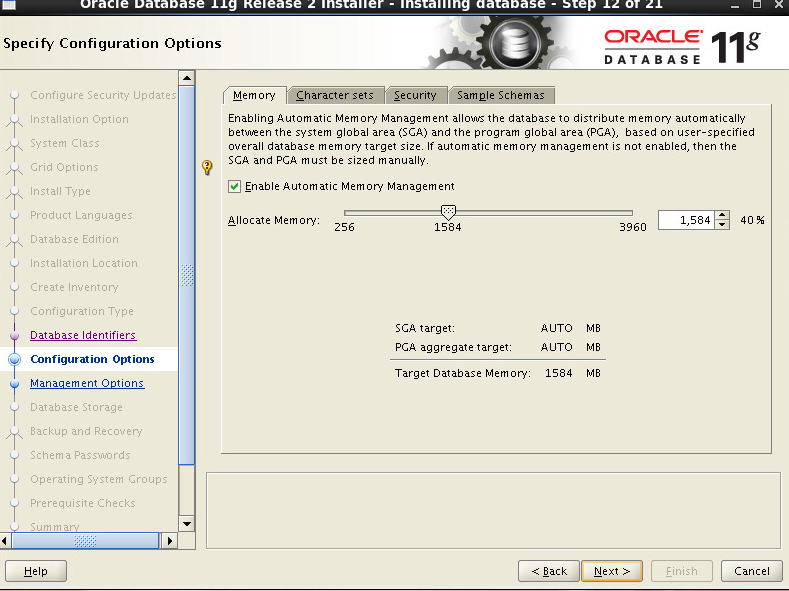
Task: Click the disabled Finish button
Action: pos(681,571)
